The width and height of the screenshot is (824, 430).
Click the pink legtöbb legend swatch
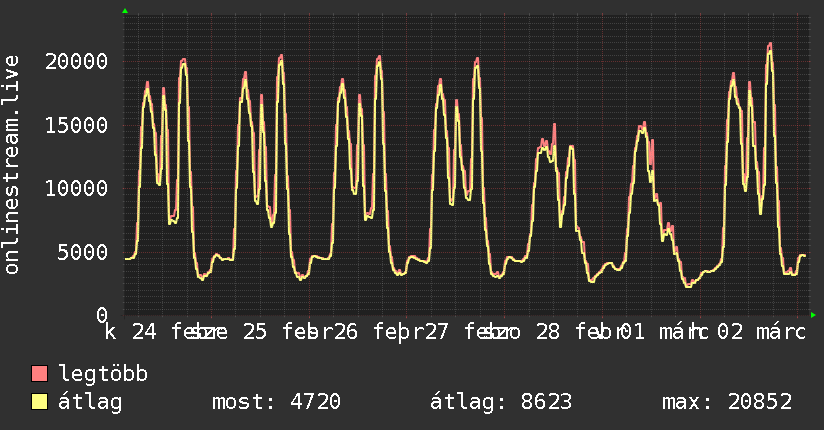coord(39,373)
